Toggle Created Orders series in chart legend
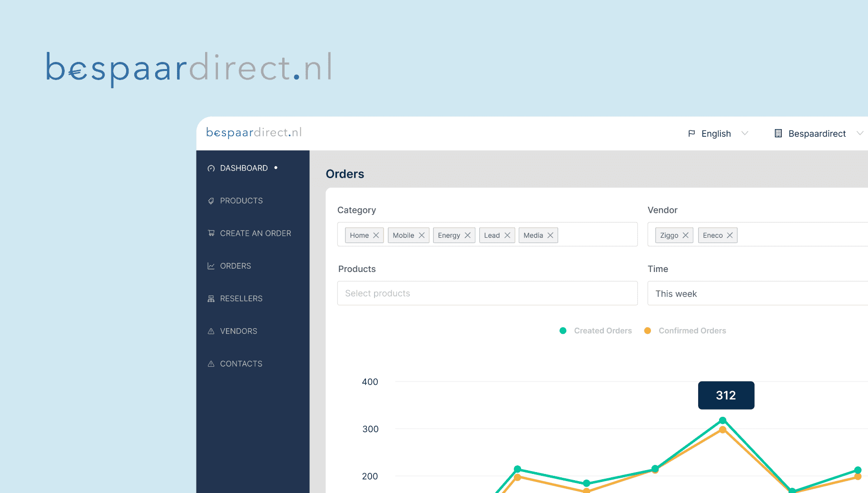This screenshot has width=868, height=493. [596, 331]
